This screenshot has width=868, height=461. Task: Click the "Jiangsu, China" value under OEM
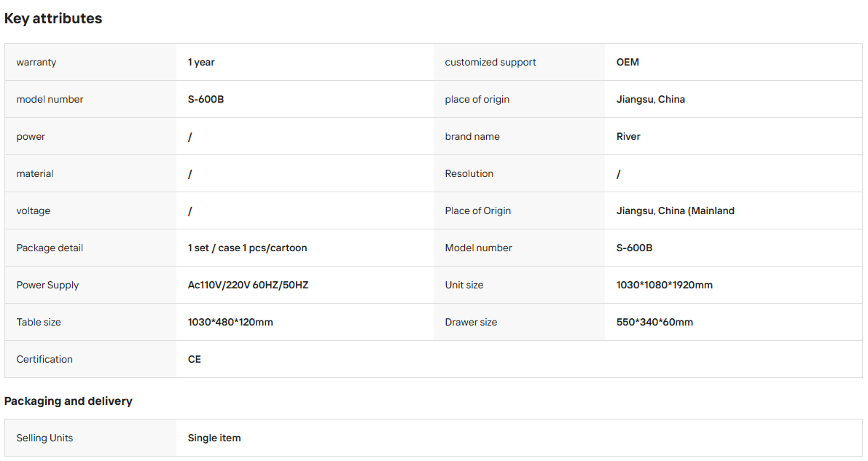click(x=651, y=99)
